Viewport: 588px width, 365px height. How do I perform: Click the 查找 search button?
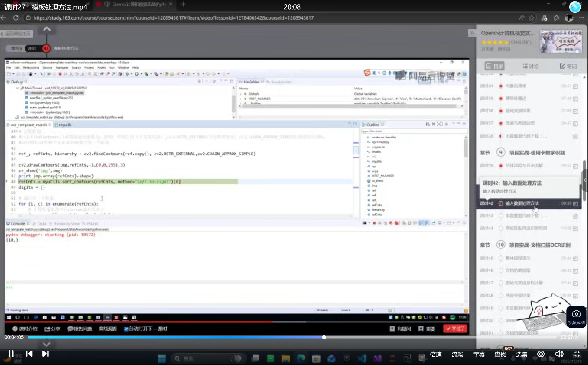click(500, 354)
